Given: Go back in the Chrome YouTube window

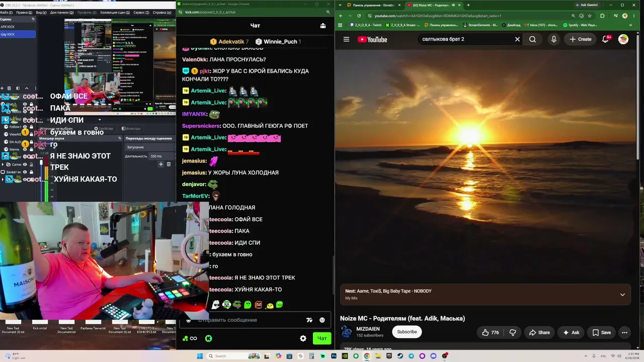Looking at the screenshot, I should 341,16.
